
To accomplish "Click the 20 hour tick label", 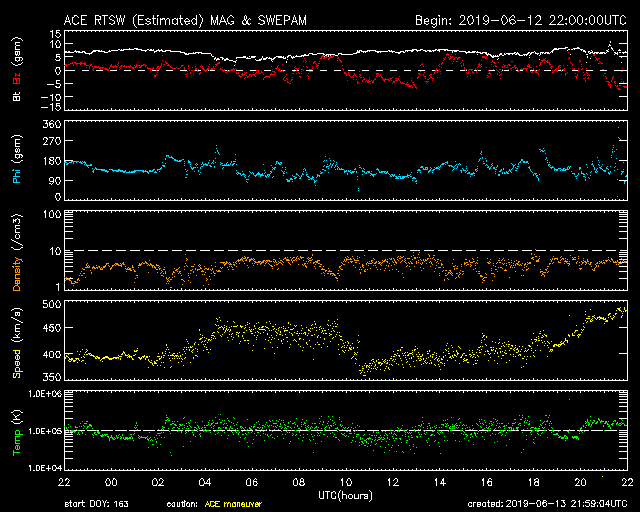I will click(580, 482).
